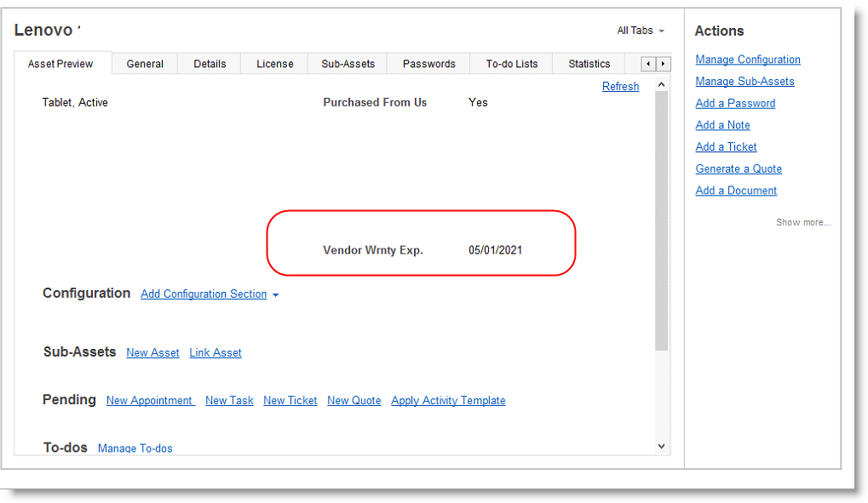Open the All Tabs dropdown
The image size is (868, 503).
coord(640,31)
